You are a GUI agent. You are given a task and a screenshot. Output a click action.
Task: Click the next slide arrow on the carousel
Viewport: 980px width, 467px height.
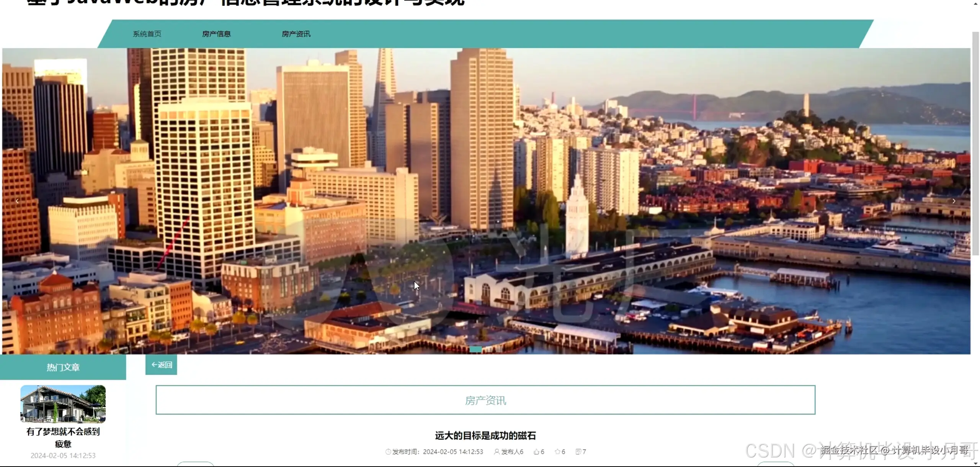(x=954, y=201)
